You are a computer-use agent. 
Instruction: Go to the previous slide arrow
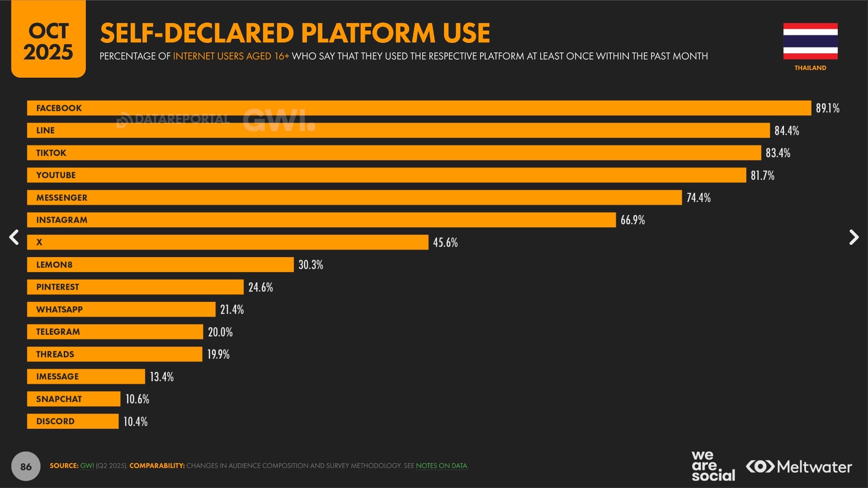coord(14,237)
